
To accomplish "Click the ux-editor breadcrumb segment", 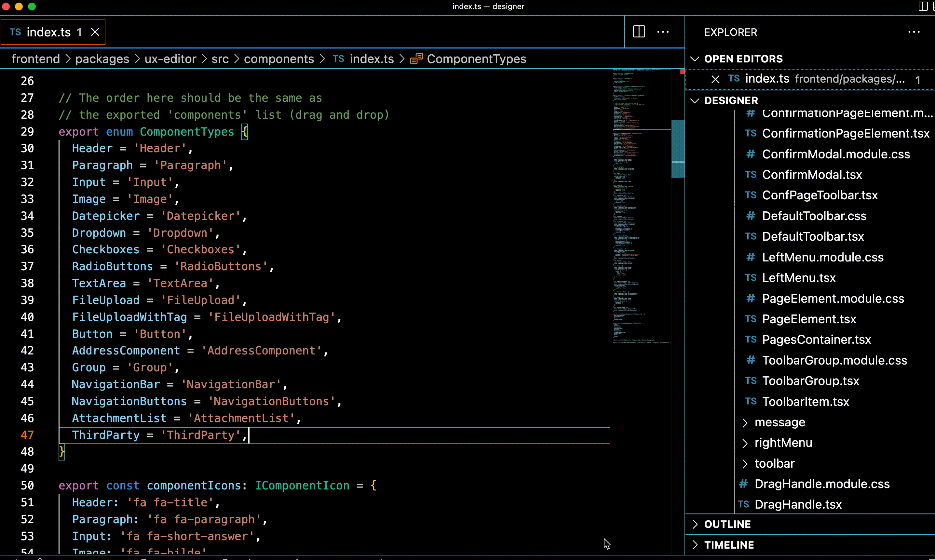I will click(170, 59).
